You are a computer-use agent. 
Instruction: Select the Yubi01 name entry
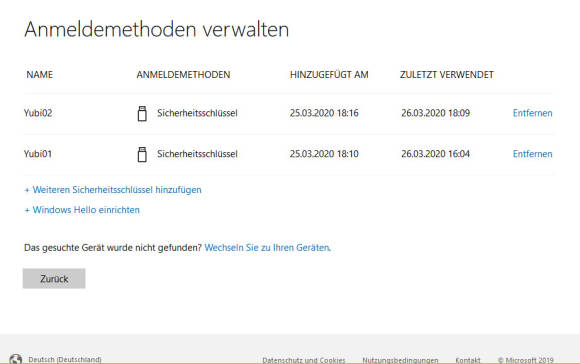pyautogui.click(x=38, y=154)
